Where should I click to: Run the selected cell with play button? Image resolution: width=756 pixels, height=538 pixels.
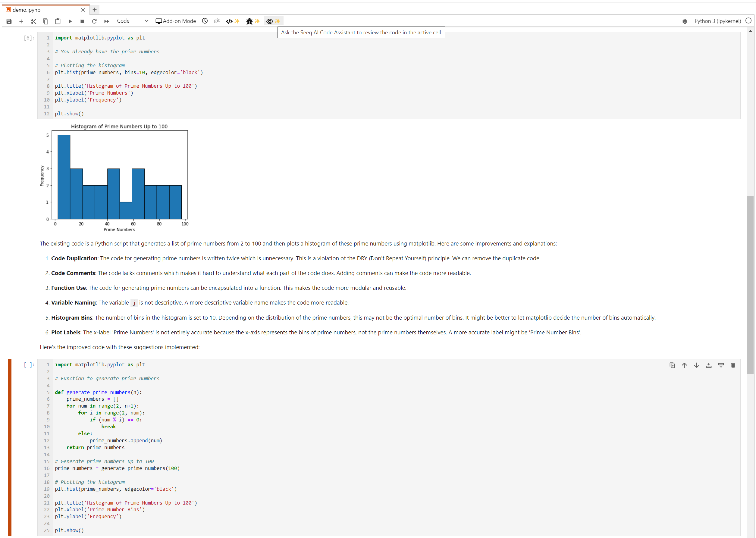click(x=70, y=21)
